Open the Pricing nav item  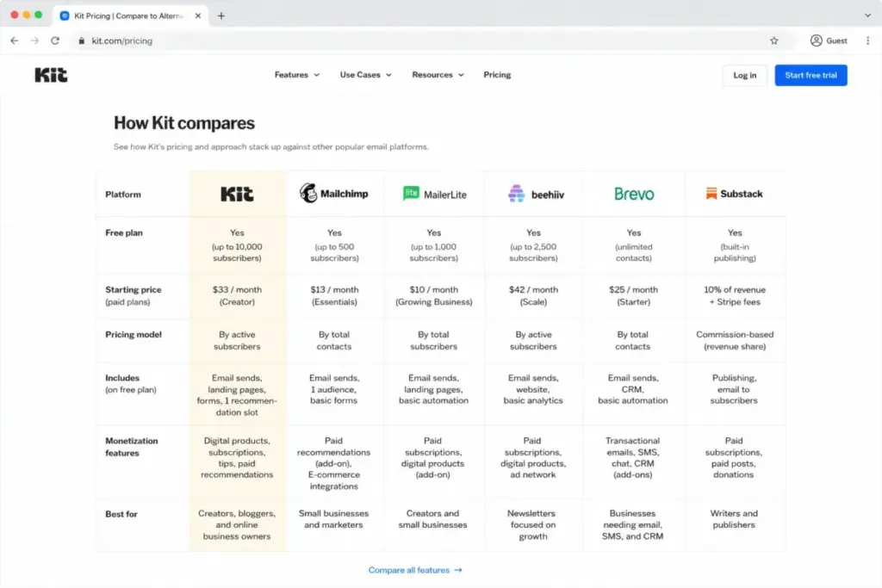497,75
